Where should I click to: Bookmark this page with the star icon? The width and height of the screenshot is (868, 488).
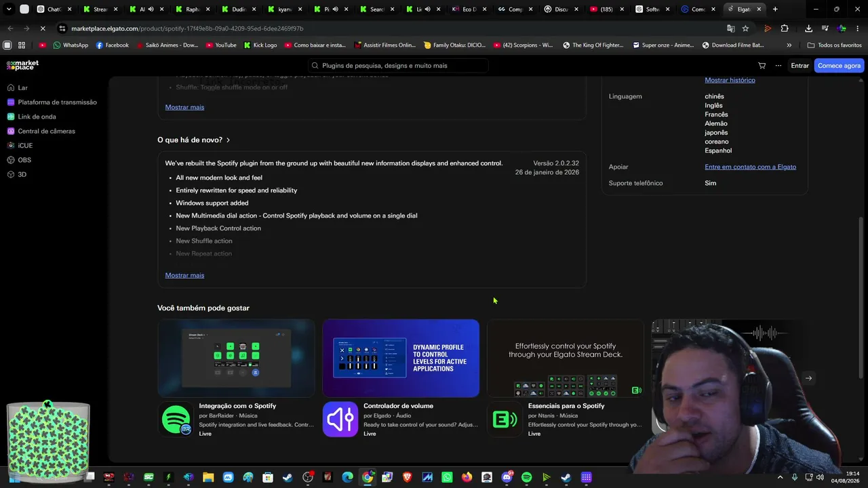coord(745,28)
